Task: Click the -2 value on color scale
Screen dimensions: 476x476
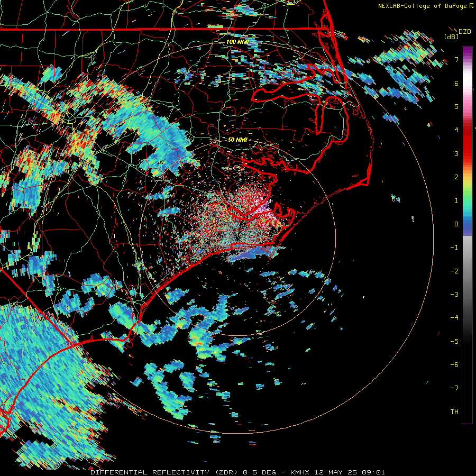Action: 454,271
